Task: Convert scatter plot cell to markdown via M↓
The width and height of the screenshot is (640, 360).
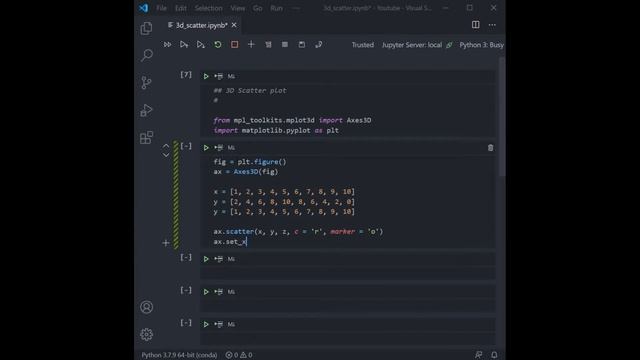Action: click(231, 148)
